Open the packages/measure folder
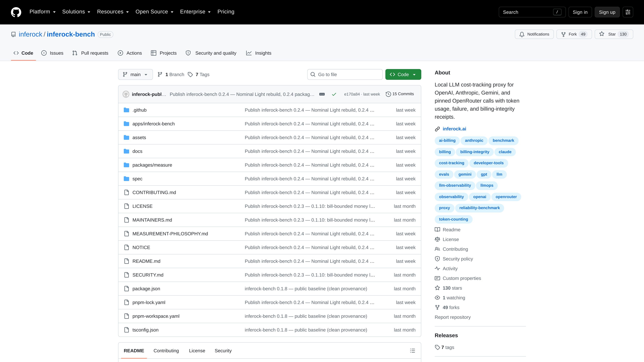This screenshot has width=644, height=362. pos(152,165)
